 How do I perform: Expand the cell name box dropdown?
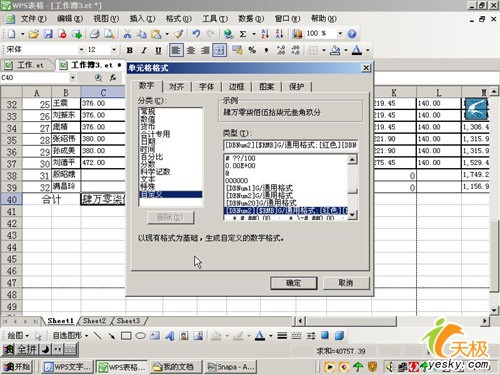(x=72, y=78)
